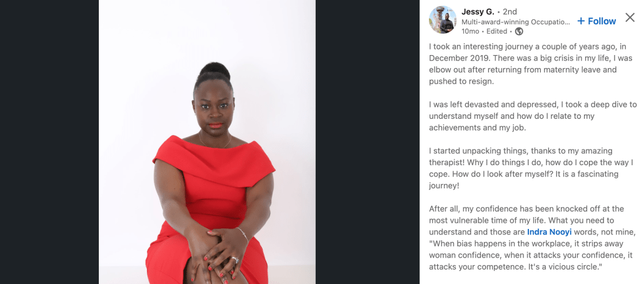Click the 2nd degree connection label

click(x=510, y=11)
